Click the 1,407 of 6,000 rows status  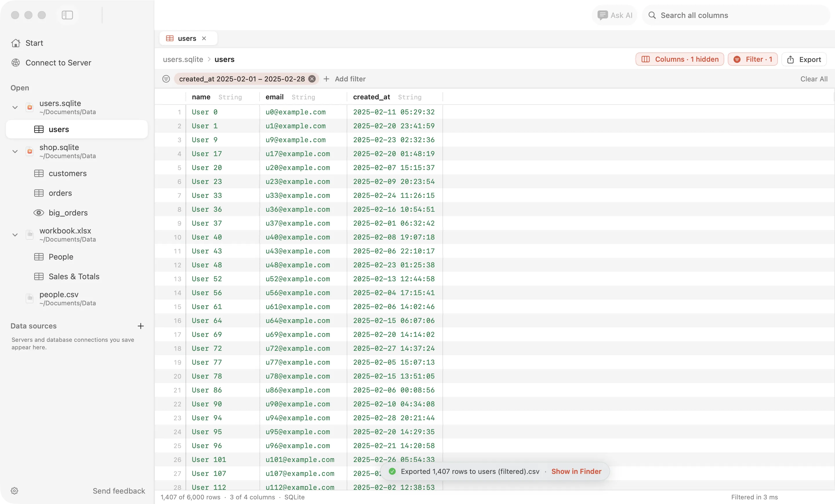[190, 497]
